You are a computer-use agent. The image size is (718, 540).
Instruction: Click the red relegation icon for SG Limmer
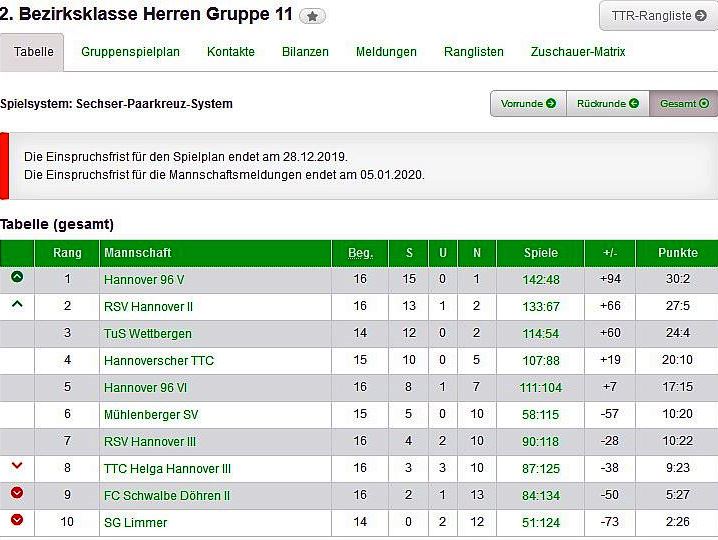pyautogui.click(x=17, y=521)
